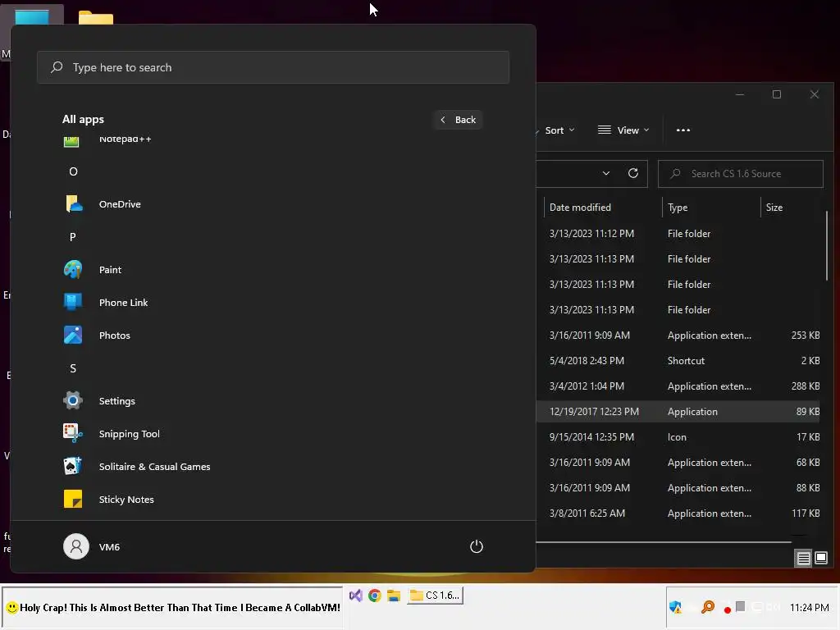Open Settings from the Start menu
This screenshot has height=630, width=840.
[116, 400]
